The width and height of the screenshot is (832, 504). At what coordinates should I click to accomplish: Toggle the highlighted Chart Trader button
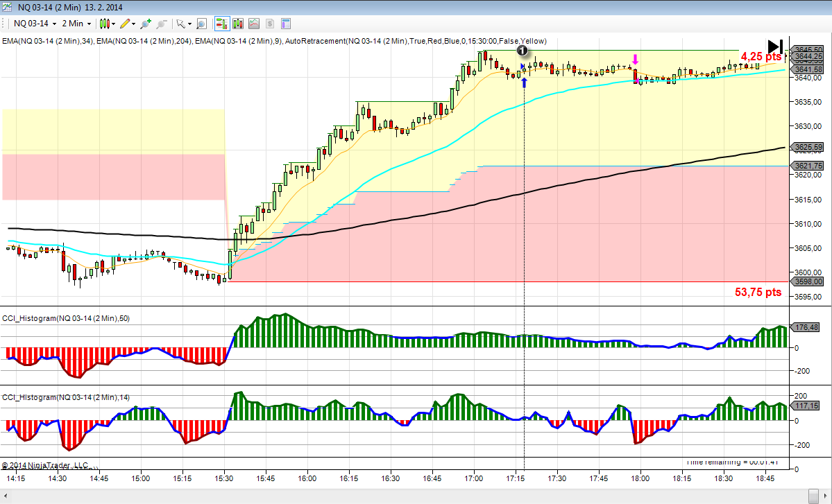click(222, 24)
